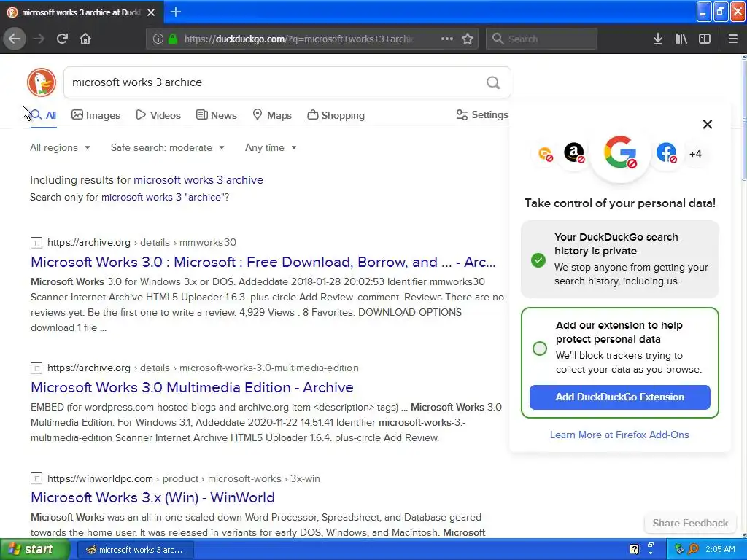Viewport: 747px width, 560px height.
Task: Expand the All regions dropdown
Action: [60, 147]
